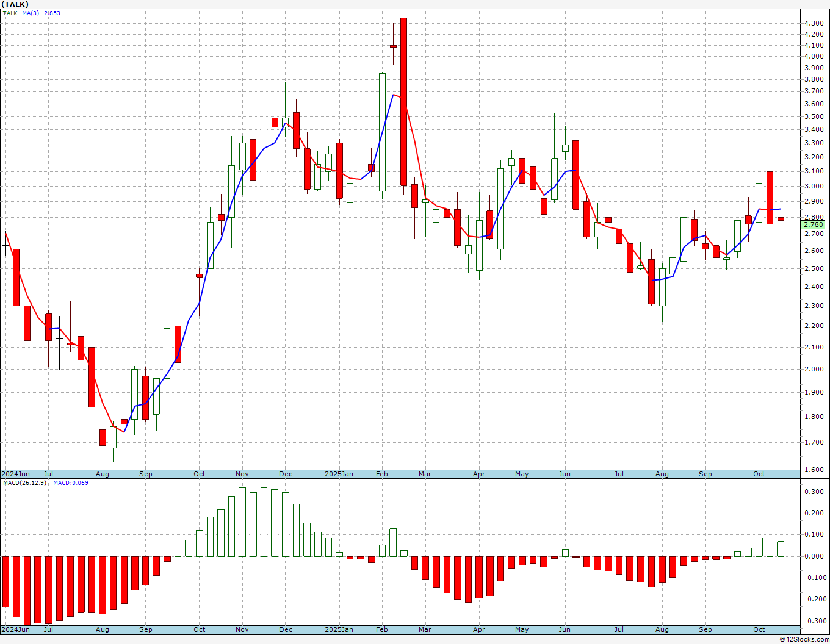Select 2025Jan on the MACD time axis
The image size is (830, 644).
tap(339, 629)
